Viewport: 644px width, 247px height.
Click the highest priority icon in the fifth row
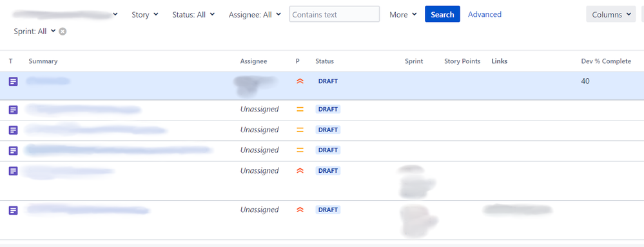[x=300, y=170]
